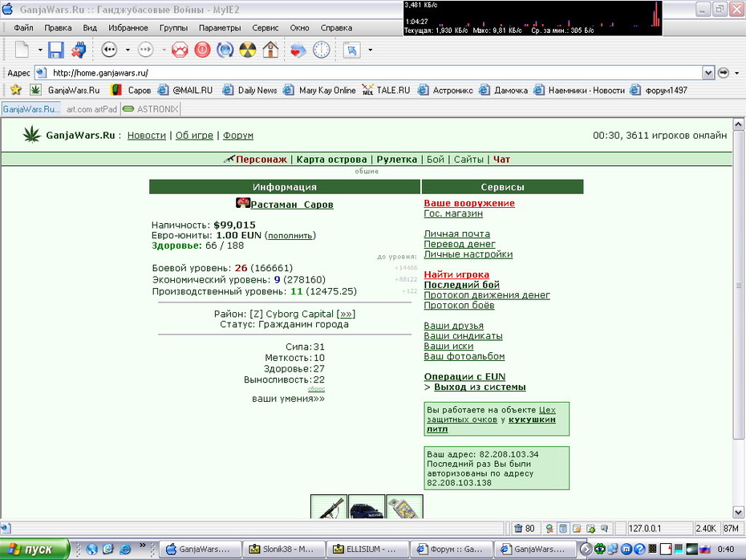
Task: Click the Home house icon in toolbar
Action: (x=270, y=50)
